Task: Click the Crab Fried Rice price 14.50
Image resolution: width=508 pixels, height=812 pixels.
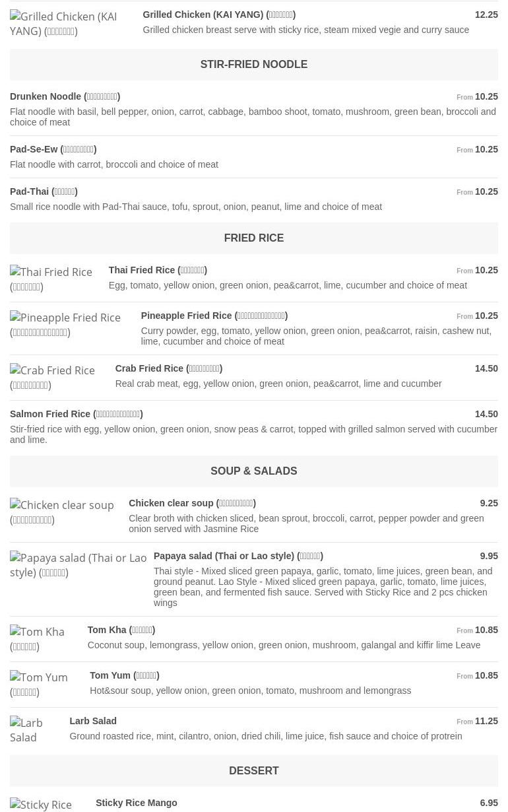Action: point(486,368)
